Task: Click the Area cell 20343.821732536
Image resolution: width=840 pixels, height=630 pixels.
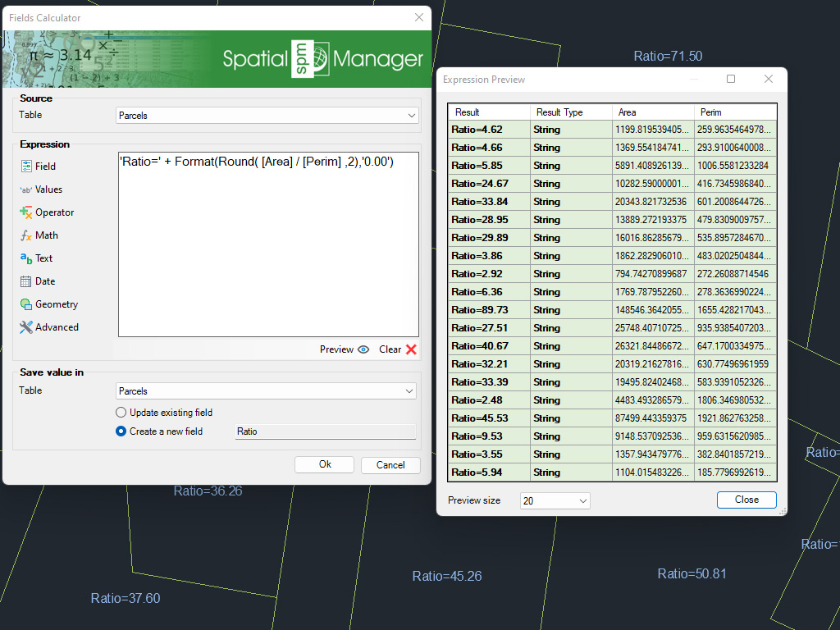Action: pyautogui.click(x=653, y=202)
